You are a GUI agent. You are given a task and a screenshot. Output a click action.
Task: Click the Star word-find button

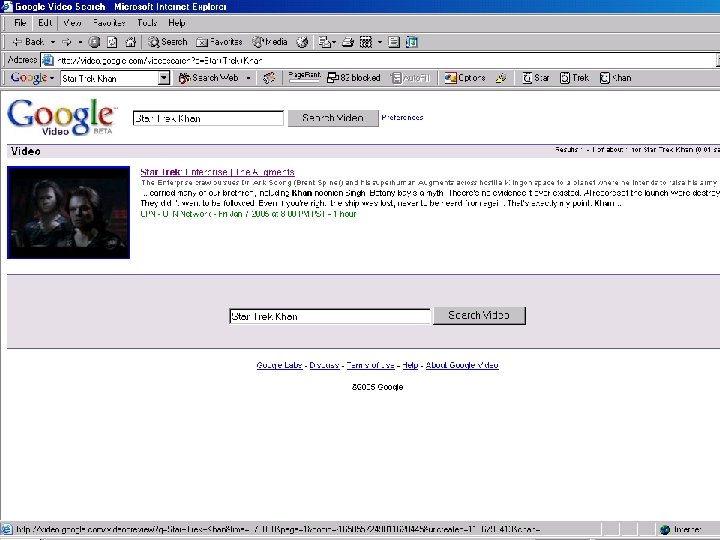pyautogui.click(x=536, y=78)
